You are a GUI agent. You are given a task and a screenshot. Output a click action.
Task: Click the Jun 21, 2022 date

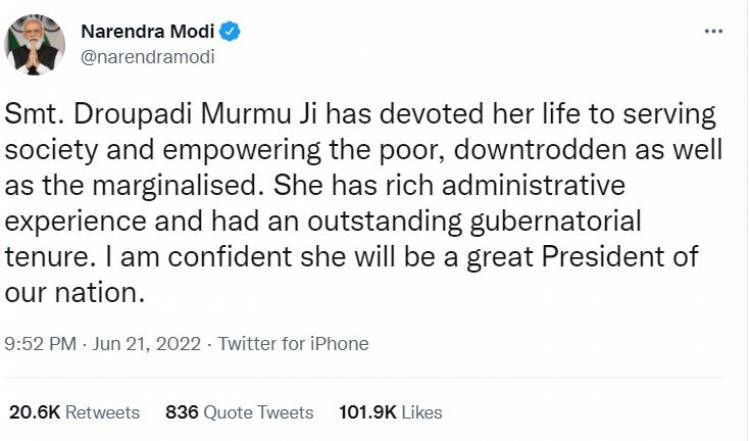point(147,344)
